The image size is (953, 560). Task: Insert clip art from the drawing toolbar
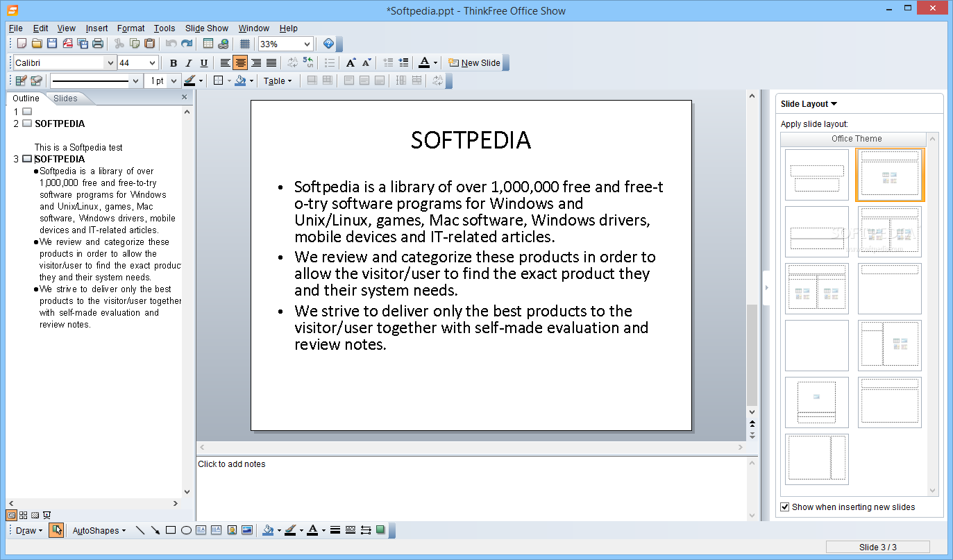coord(232,530)
